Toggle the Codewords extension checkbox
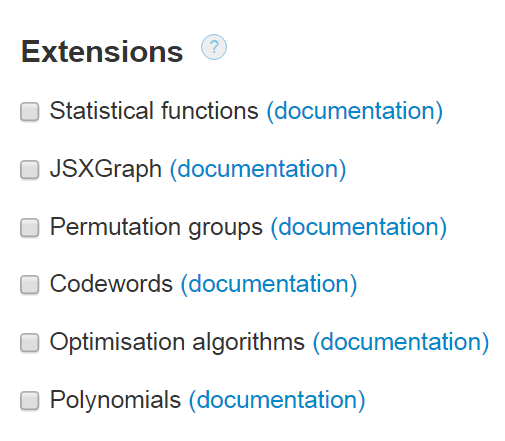 30,285
